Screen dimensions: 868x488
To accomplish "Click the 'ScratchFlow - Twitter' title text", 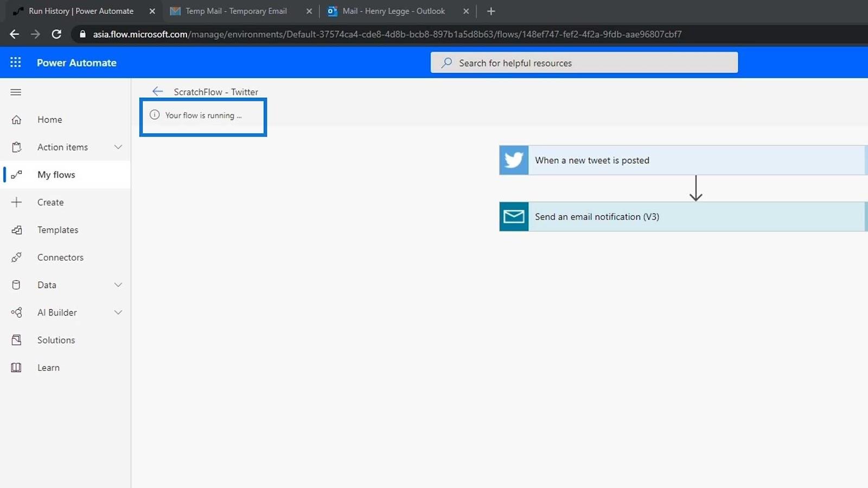I will pyautogui.click(x=216, y=92).
